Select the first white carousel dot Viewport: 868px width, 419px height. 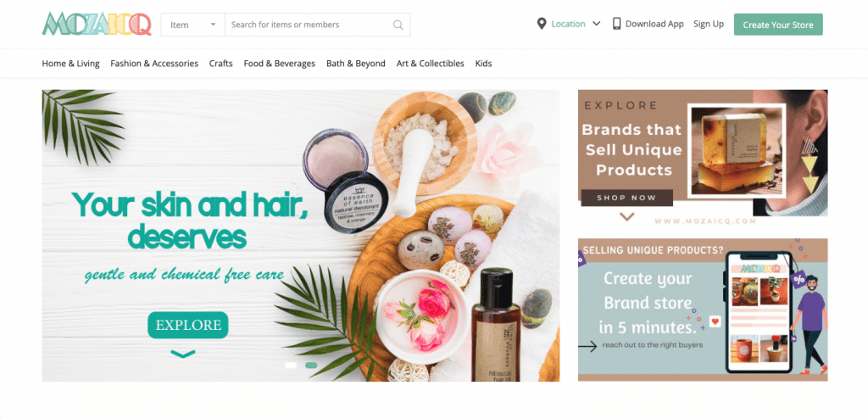click(290, 366)
